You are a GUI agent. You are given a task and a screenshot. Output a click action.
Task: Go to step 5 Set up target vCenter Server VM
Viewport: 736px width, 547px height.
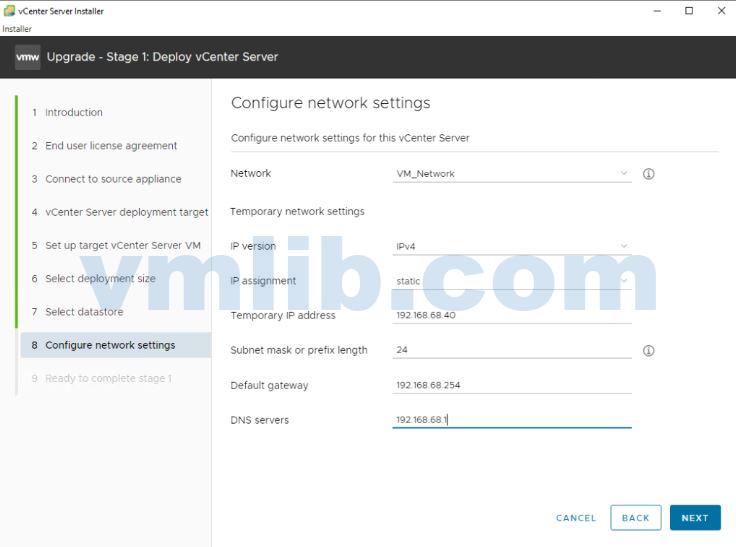click(x=116, y=246)
